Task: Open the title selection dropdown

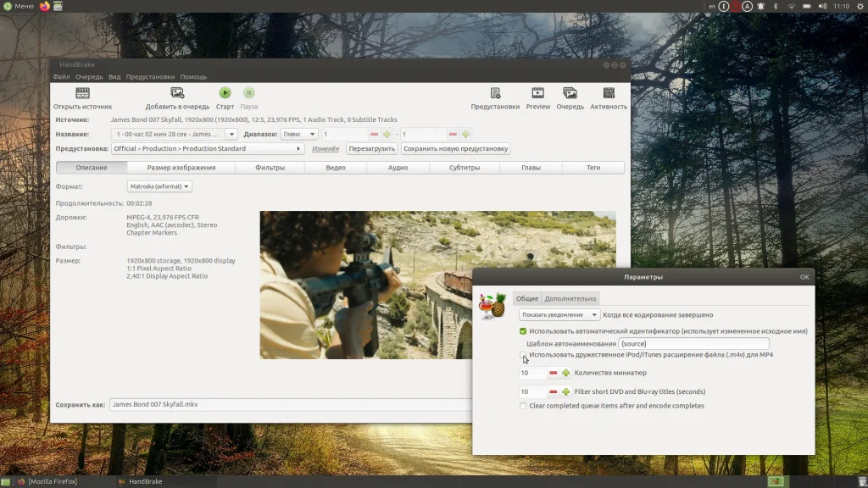Action: coord(175,134)
